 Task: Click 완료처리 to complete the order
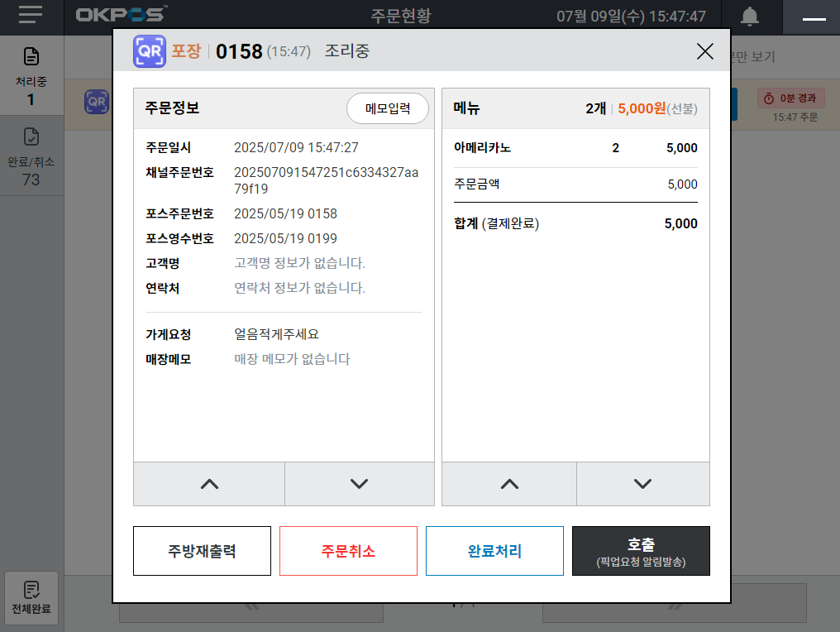click(x=494, y=551)
